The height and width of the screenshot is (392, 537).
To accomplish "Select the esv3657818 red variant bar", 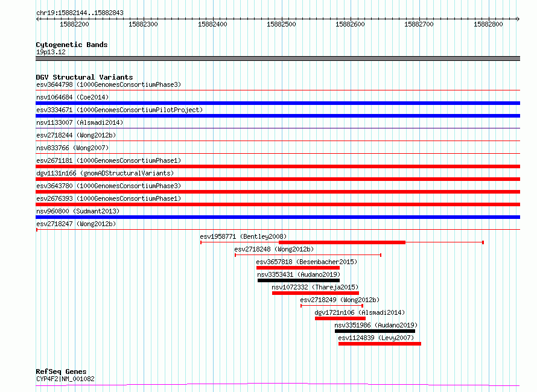I will click(298, 268).
